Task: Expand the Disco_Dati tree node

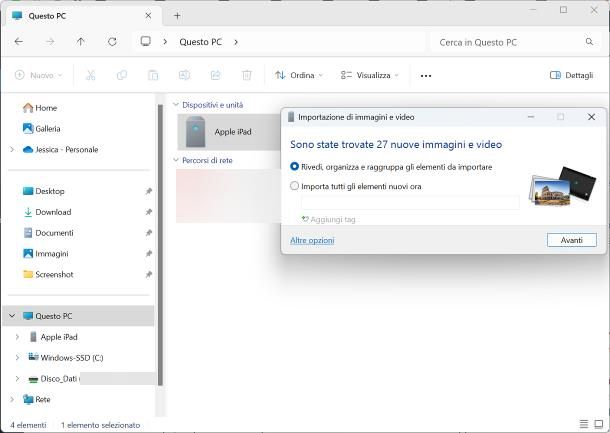Action: pos(17,379)
